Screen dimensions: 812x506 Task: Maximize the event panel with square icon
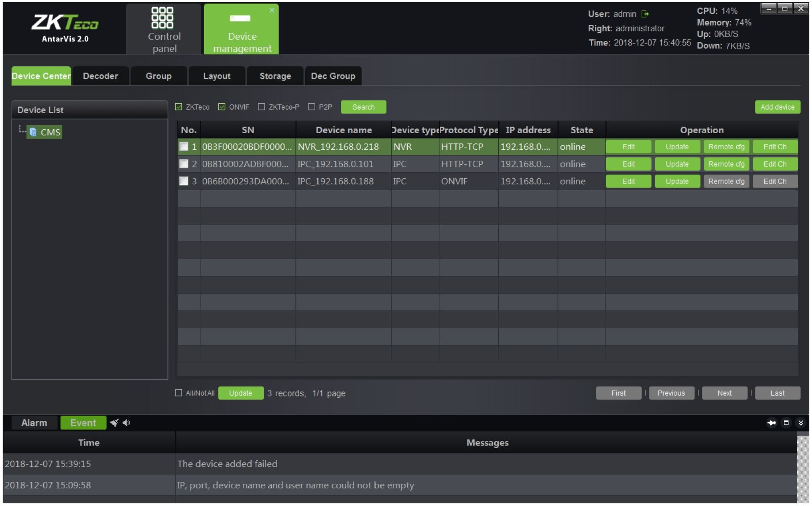coord(786,423)
